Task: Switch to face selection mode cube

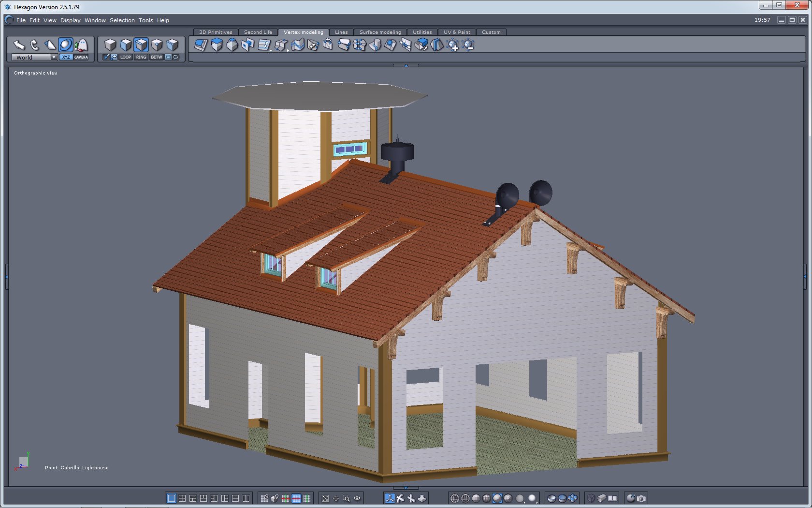Action: coord(126,45)
